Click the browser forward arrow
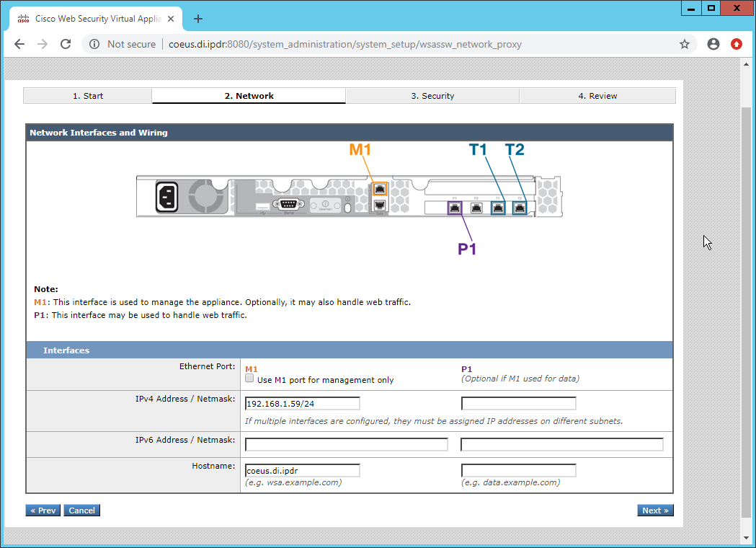The width and height of the screenshot is (756, 548). tap(43, 45)
